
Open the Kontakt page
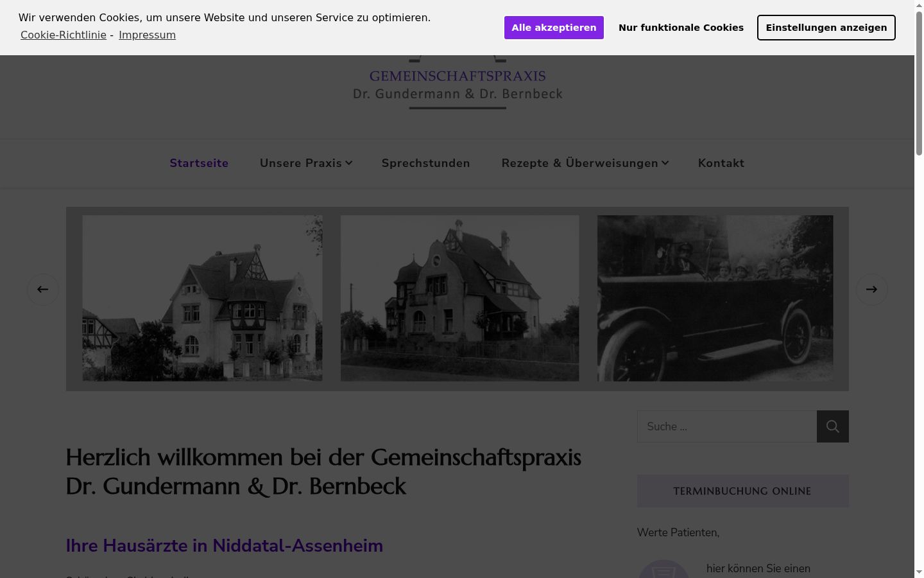tap(721, 163)
